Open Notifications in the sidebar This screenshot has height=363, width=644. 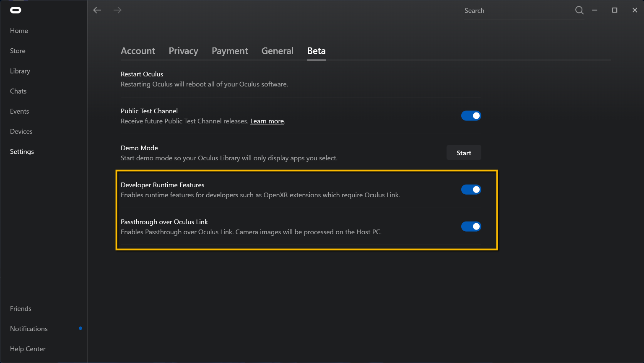[29, 329]
